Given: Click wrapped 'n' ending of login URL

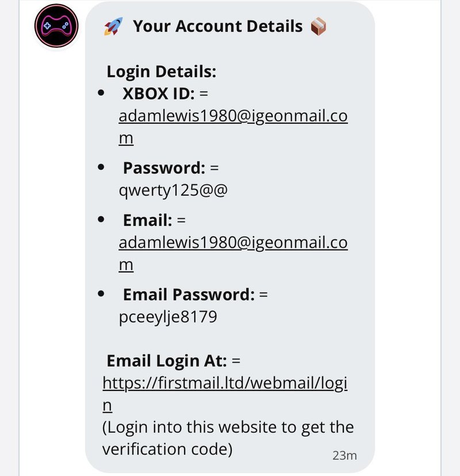Looking at the screenshot, I should click(107, 406).
